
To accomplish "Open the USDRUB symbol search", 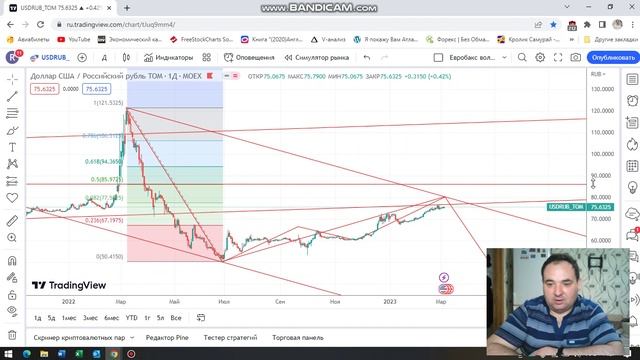I will click(x=50, y=58).
